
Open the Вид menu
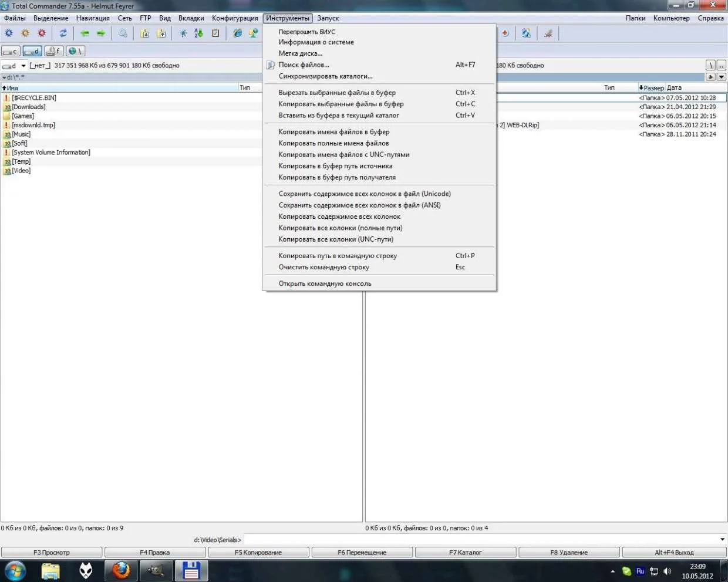pyautogui.click(x=165, y=18)
